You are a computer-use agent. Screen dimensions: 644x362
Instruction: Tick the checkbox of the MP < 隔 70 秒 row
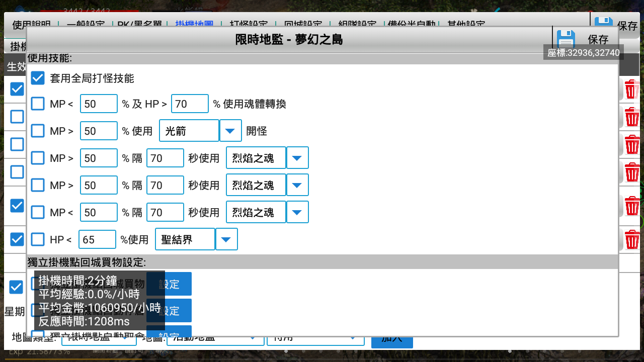[x=38, y=212]
